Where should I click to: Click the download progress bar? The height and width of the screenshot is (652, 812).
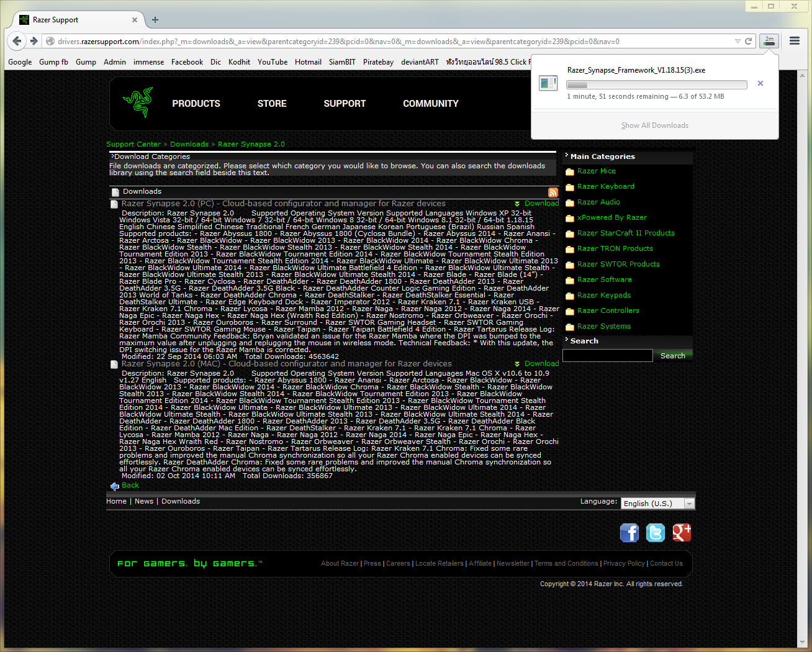657,84
